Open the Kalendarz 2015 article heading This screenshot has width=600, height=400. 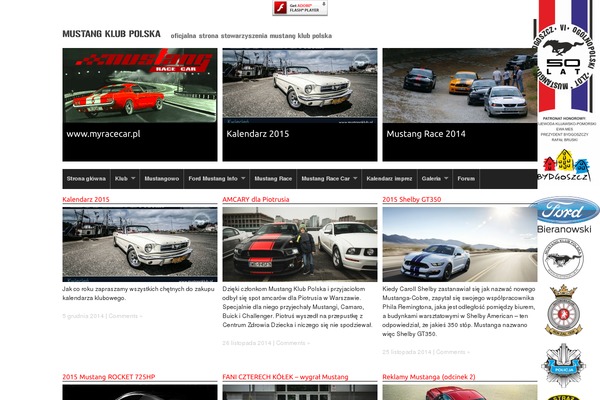click(x=86, y=199)
